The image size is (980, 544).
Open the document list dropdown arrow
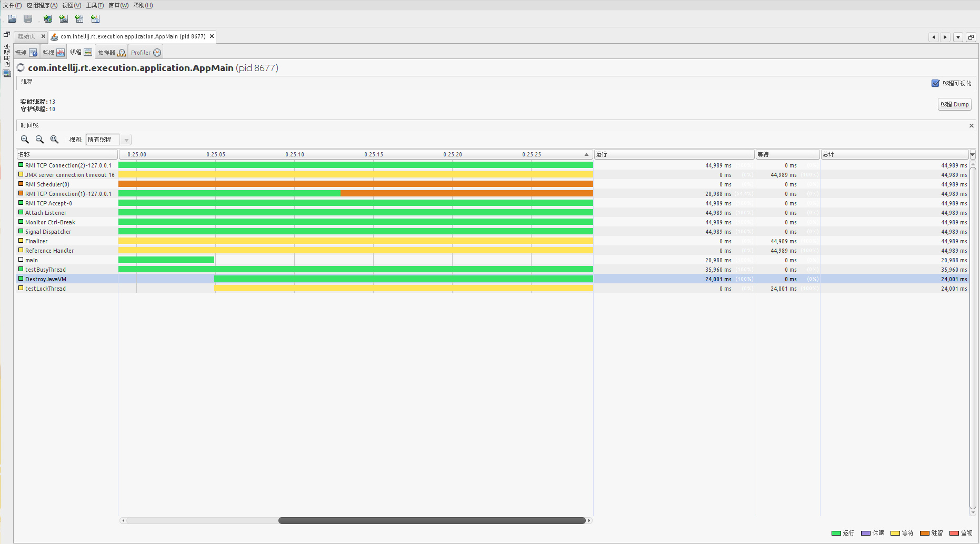(x=958, y=37)
